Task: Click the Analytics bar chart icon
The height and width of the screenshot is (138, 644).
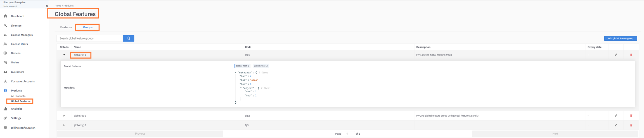Action: (6, 109)
